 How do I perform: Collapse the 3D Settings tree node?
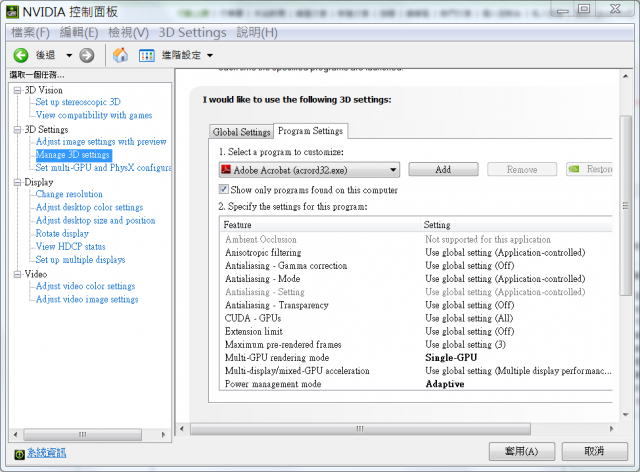pos(18,130)
